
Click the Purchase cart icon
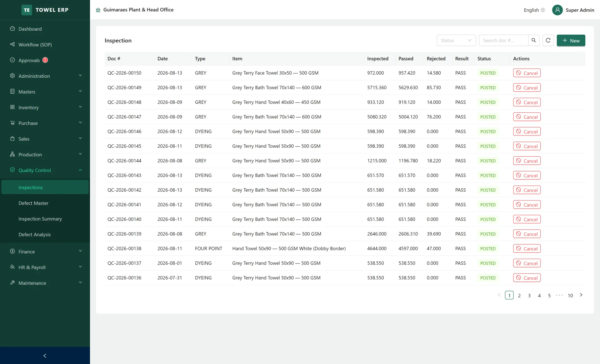(12, 123)
